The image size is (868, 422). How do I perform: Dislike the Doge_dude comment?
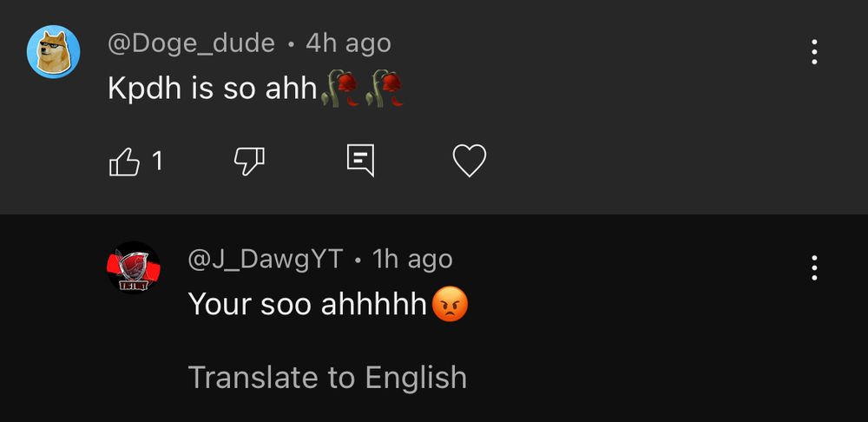[x=249, y=162]
